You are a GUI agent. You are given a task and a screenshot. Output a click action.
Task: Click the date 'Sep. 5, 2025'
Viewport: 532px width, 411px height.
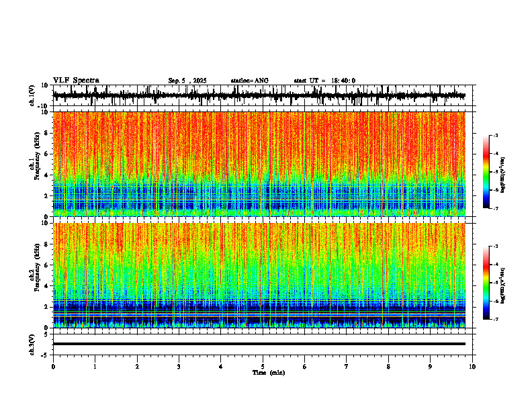[187, 81]
